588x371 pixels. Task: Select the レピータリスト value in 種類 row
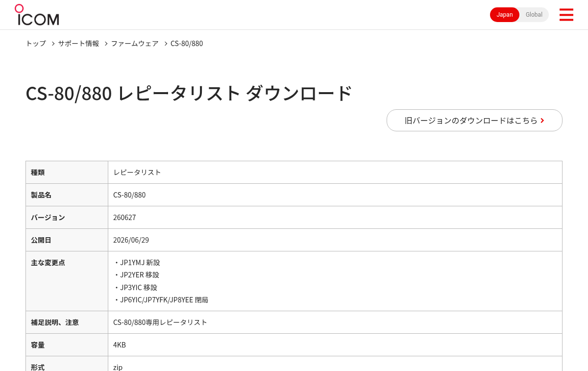point(137,173)
